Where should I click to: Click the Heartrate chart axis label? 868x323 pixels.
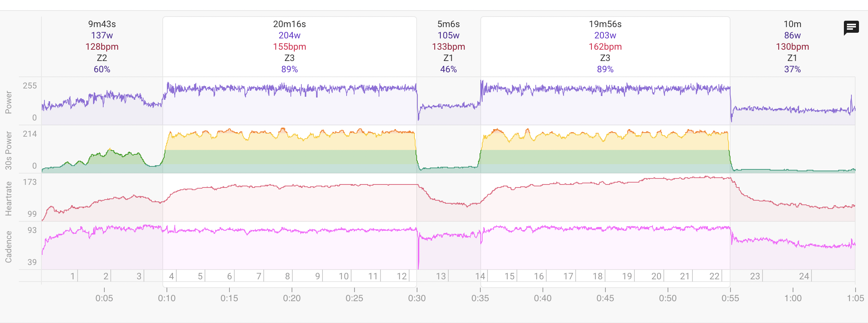[x=8, y=198]
